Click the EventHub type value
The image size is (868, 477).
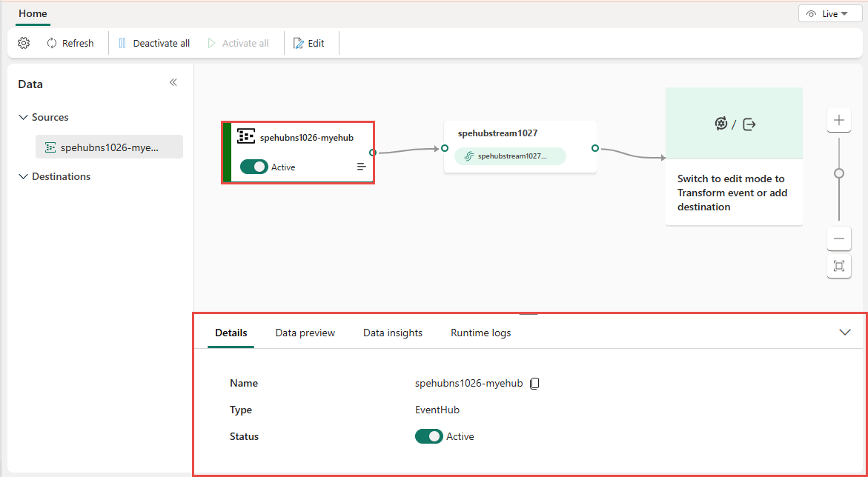437,410
